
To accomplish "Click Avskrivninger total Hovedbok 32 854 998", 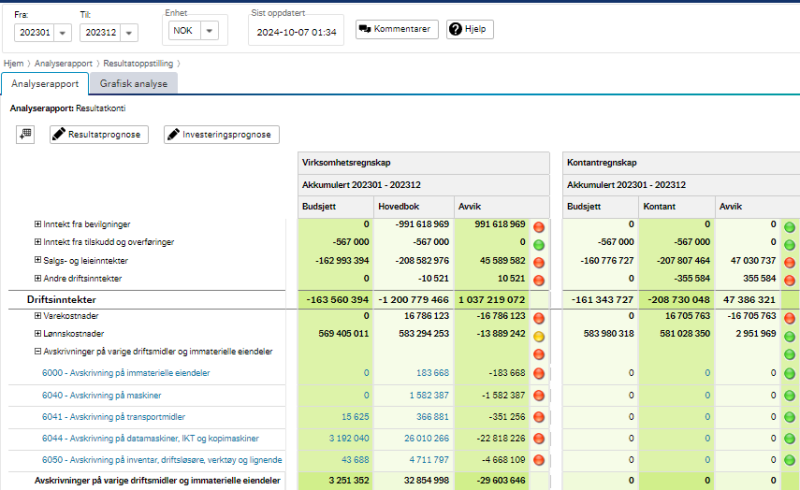I will click(427, 480).
